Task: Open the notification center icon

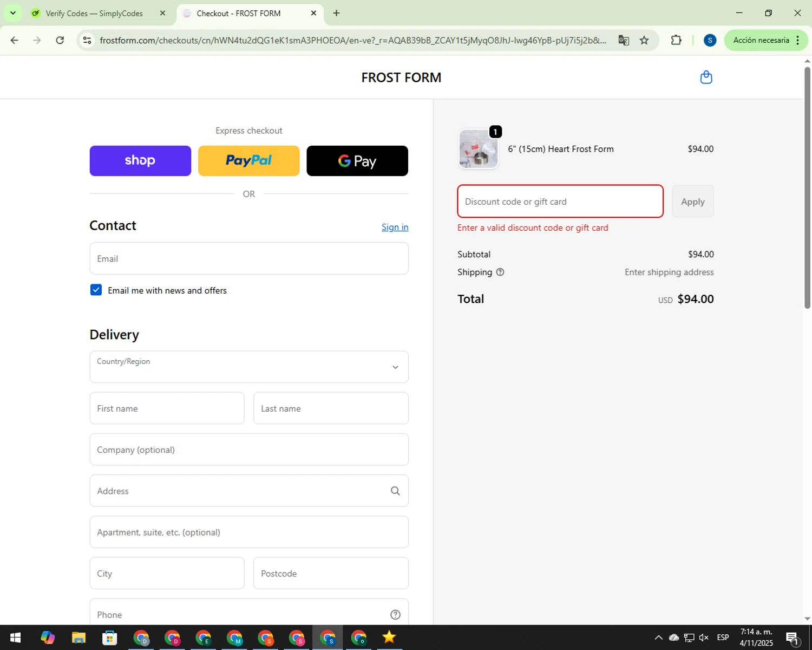Action: (x=793, y=638)
